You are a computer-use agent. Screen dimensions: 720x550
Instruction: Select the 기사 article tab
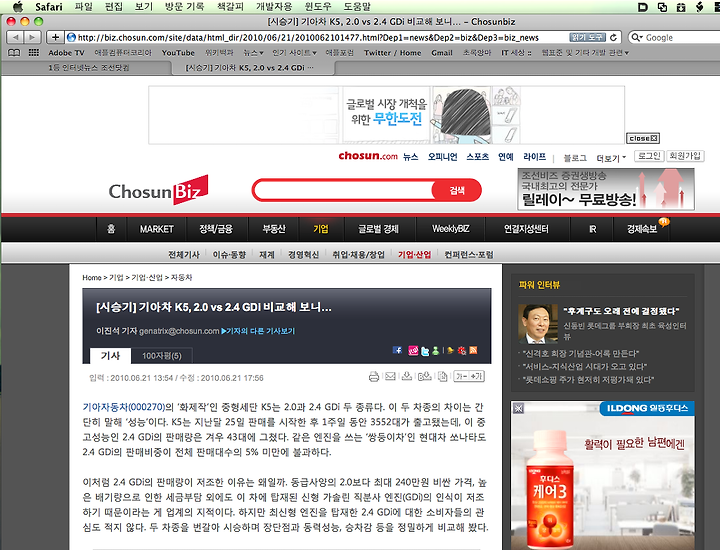coord(110,356)
